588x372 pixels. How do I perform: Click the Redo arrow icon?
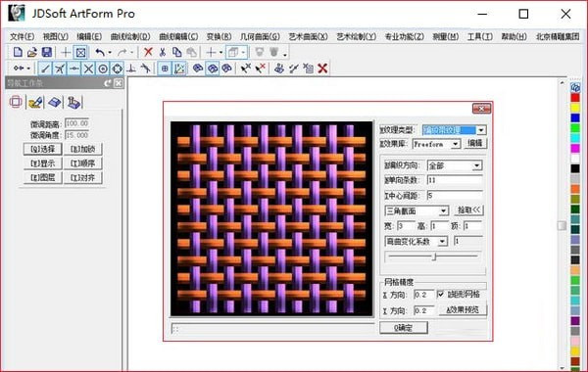point(122,52)
